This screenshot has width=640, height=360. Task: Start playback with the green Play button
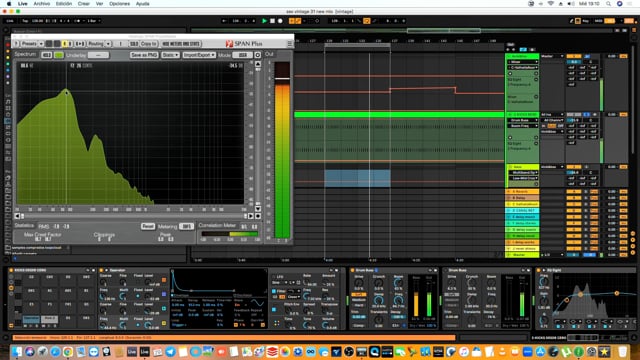[x=264, y=21]
